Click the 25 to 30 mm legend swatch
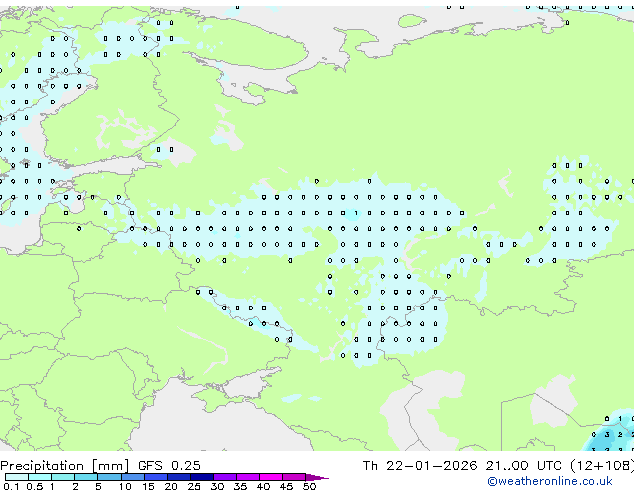Image resolution: width=634 pixels, height=490 pixels. coord(201,477)
